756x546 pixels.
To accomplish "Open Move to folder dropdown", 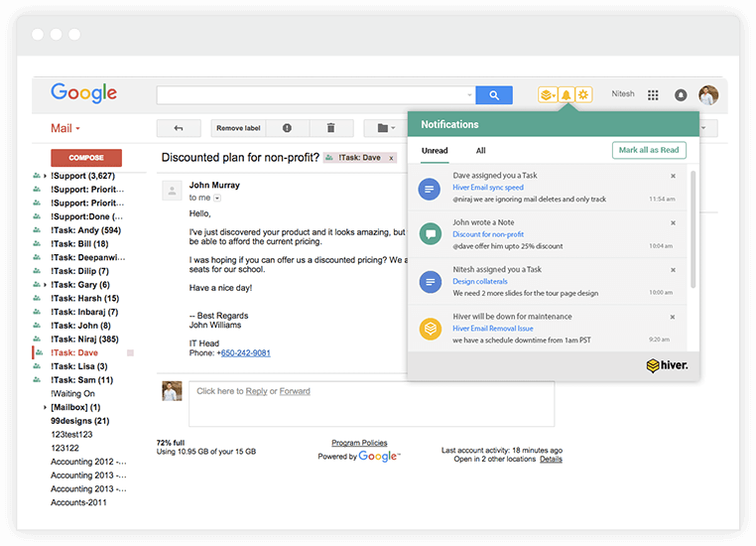I will [386, 128].
